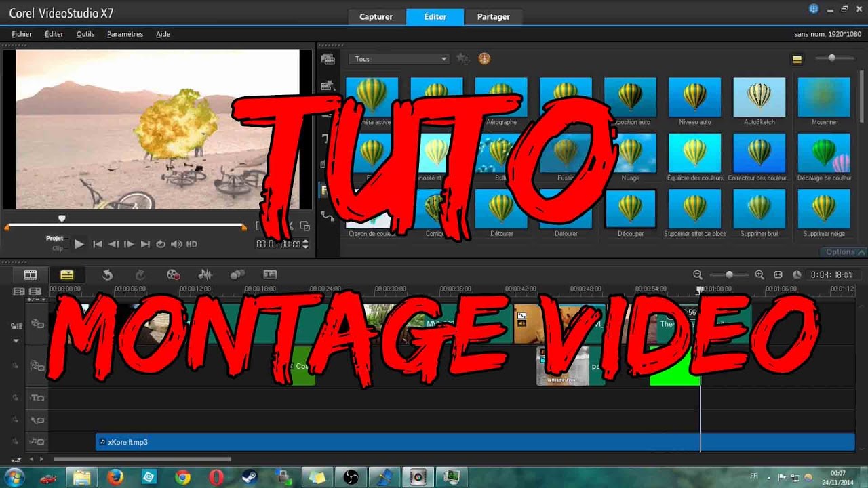Toggle repeat playback
868x488 pixels.
161,244
